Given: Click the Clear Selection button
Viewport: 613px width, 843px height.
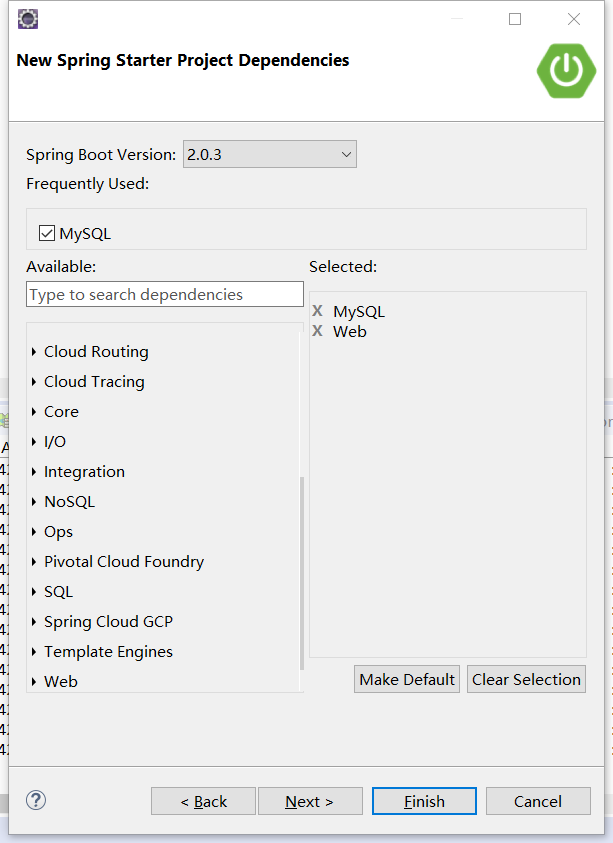Looking at the screenshot, I should tap(526, 680).
